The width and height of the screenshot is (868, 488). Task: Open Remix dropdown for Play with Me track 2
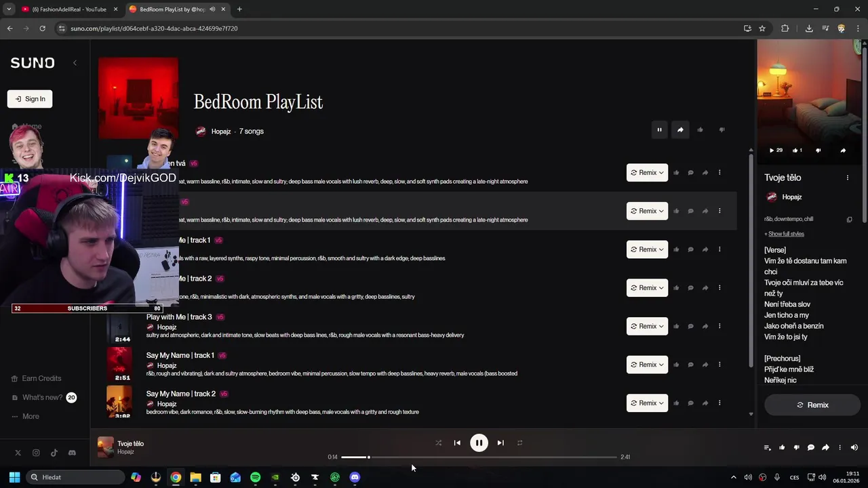(x=647, y=288)
